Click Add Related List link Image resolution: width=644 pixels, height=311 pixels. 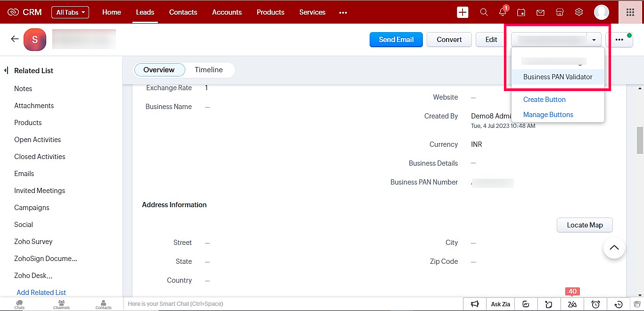[x=41, y=293]
